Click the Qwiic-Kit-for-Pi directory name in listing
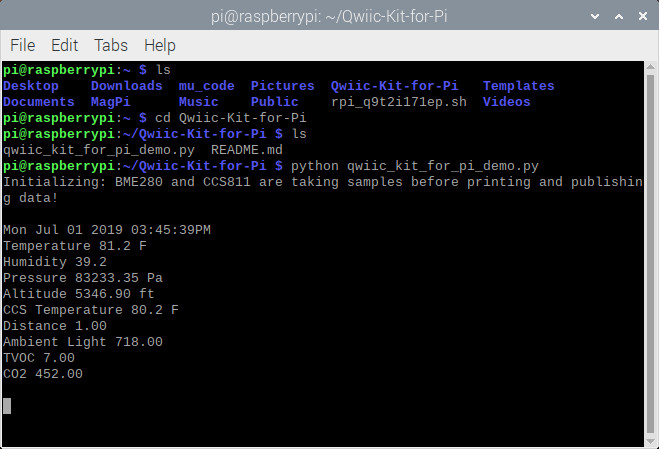This screenshot has height=449, width=659. (394, 86)
